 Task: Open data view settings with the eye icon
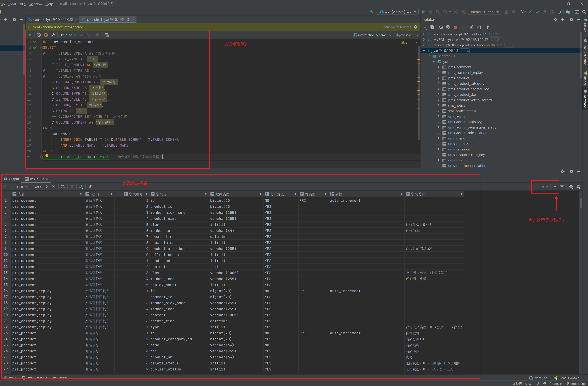[x=571, y=187]
